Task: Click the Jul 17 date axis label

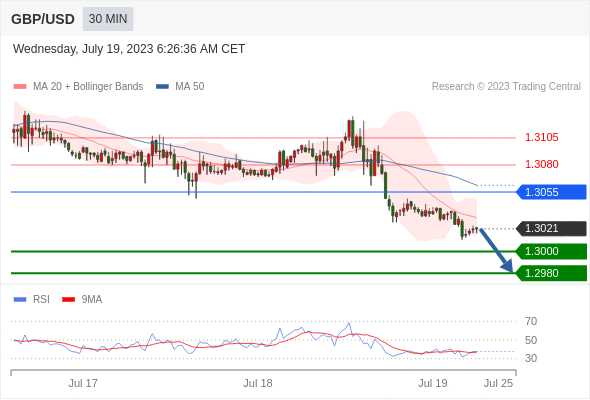Action: point(83,383)
